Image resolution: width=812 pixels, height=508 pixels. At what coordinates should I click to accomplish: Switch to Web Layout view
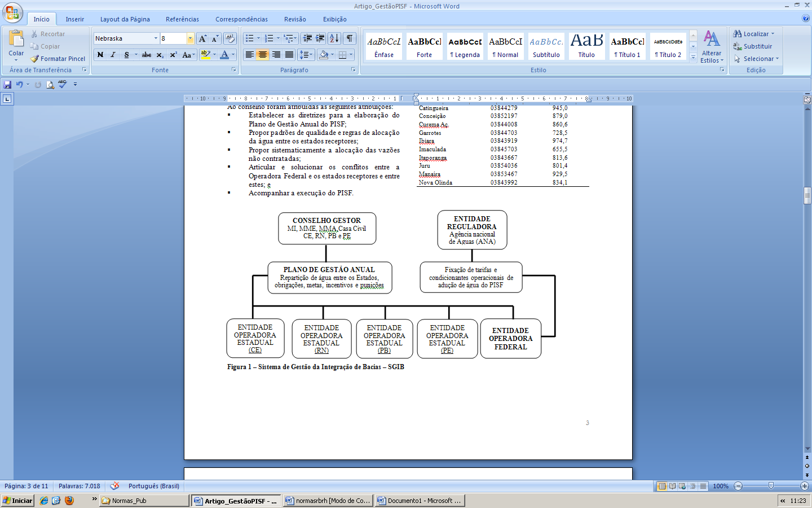click(682, 486)
